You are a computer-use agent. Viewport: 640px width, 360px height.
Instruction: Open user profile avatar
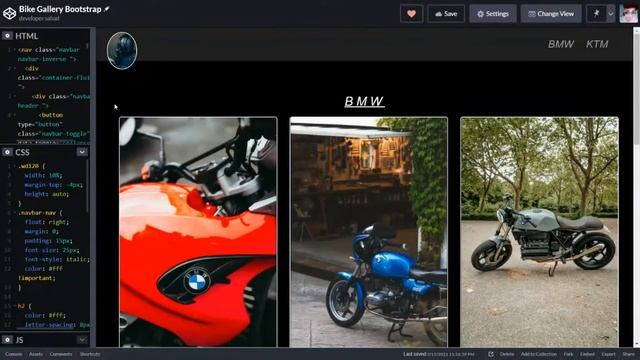click(629, 14)
